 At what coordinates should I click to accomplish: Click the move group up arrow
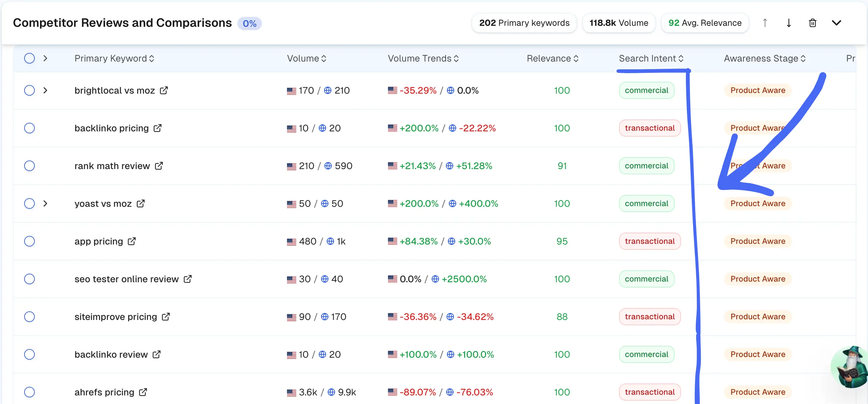765,23
